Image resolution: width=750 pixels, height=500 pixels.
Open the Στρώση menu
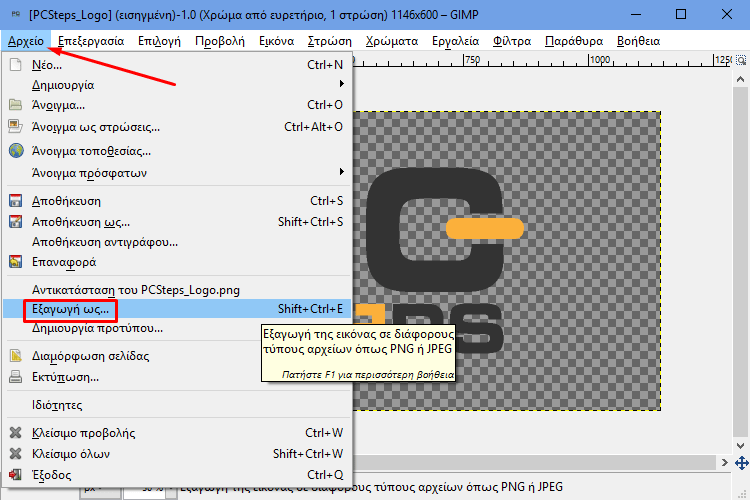pos(330,41)
